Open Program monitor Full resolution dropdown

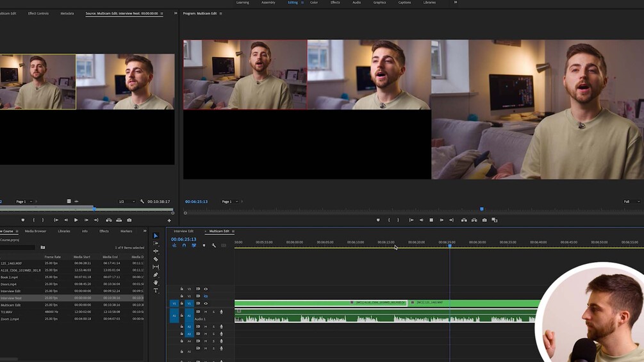click(632, 202)
